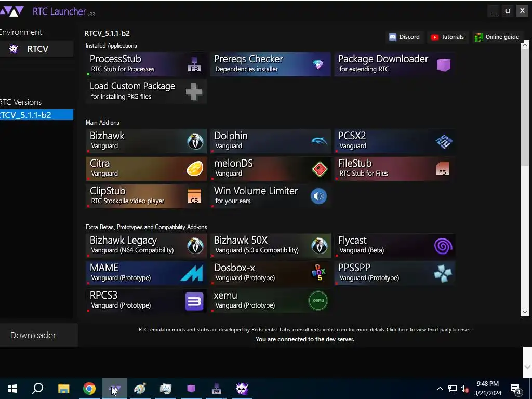
Task: Click the RTCV environment monster icon
Action: (x=14, y=49)
